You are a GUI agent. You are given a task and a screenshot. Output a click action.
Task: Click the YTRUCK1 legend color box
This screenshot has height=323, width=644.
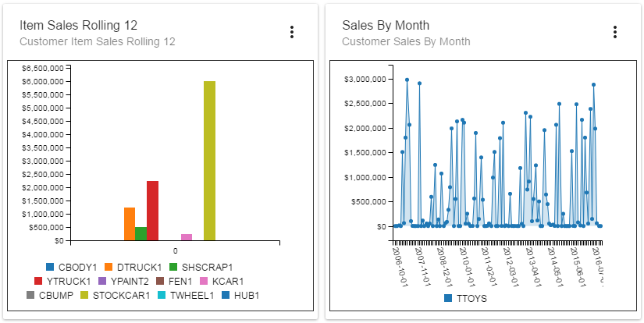38,281
